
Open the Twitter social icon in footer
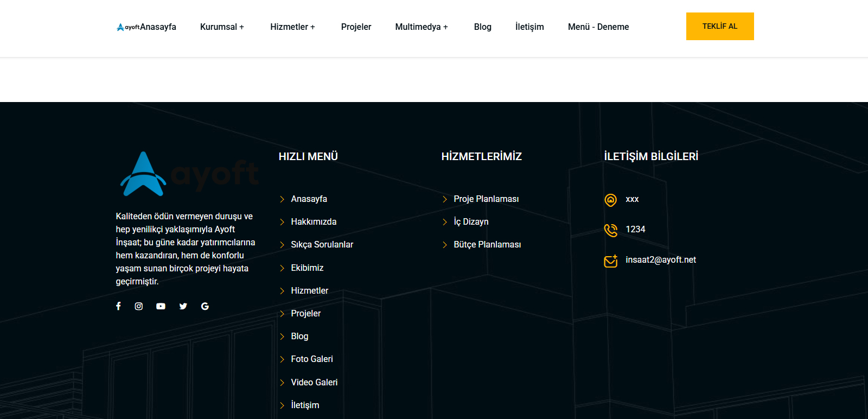point(183,306)
